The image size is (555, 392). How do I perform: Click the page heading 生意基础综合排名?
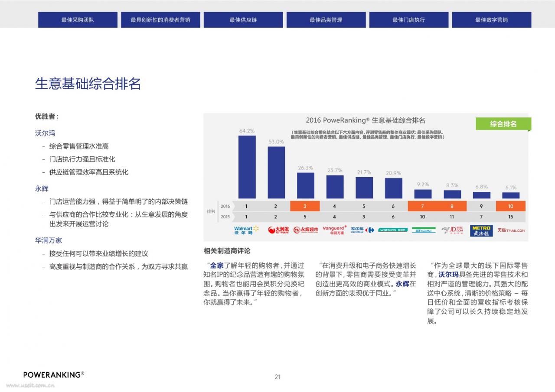tap(88, 84)
